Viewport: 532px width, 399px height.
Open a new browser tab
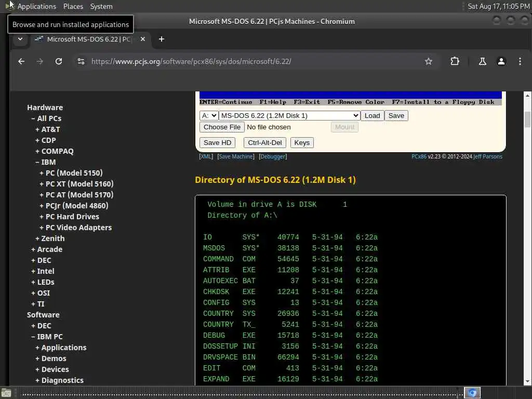pos(162,39)
